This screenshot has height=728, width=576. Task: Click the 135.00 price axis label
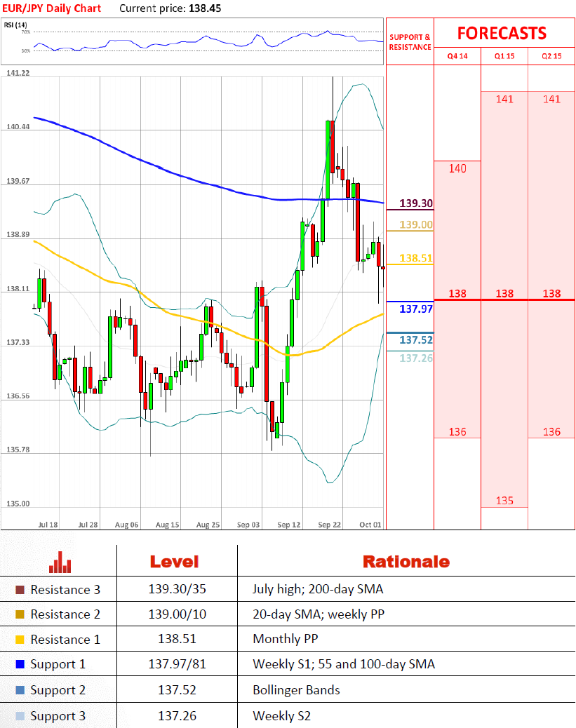point(18,504)
